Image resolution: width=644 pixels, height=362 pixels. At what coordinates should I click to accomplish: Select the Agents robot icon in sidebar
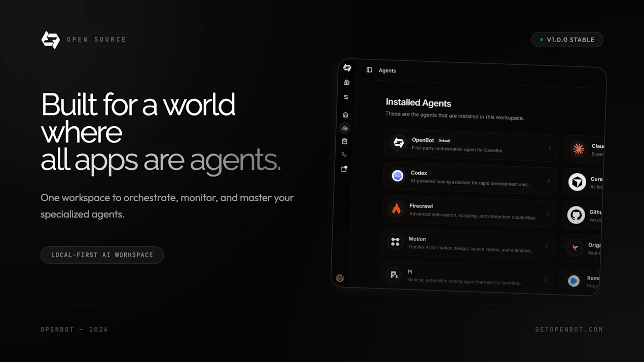[x=345, y=128]
